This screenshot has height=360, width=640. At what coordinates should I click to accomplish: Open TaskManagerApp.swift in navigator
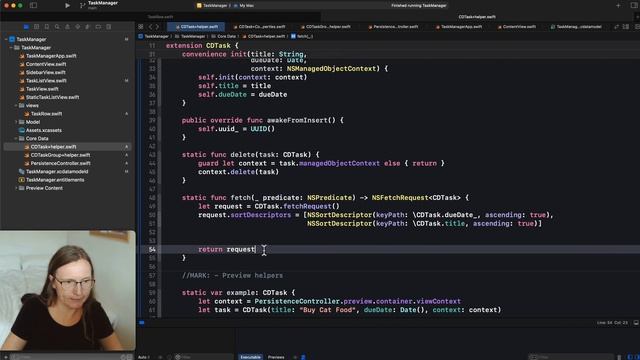51,56
